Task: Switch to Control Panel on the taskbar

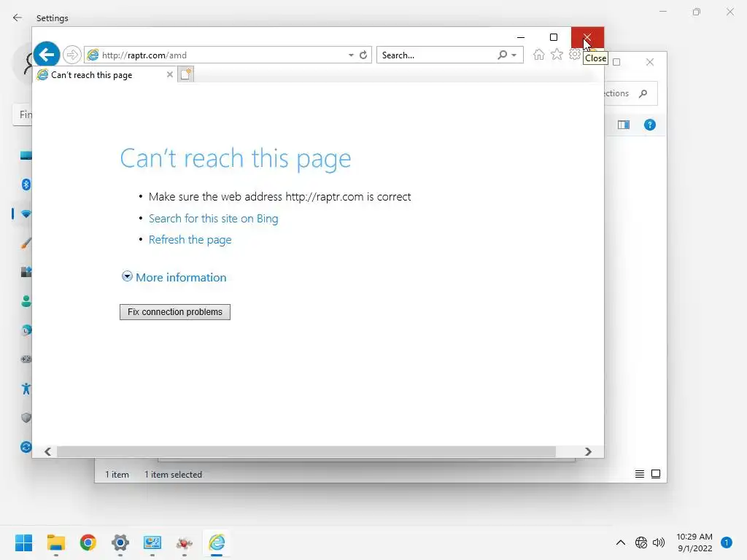Action: [152, 542]
